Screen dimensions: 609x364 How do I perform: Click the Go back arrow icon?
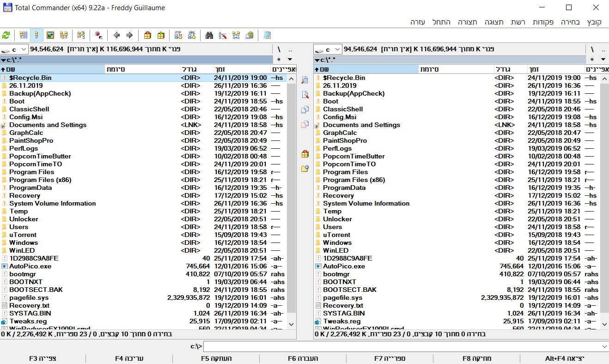[x=116, y=35]
